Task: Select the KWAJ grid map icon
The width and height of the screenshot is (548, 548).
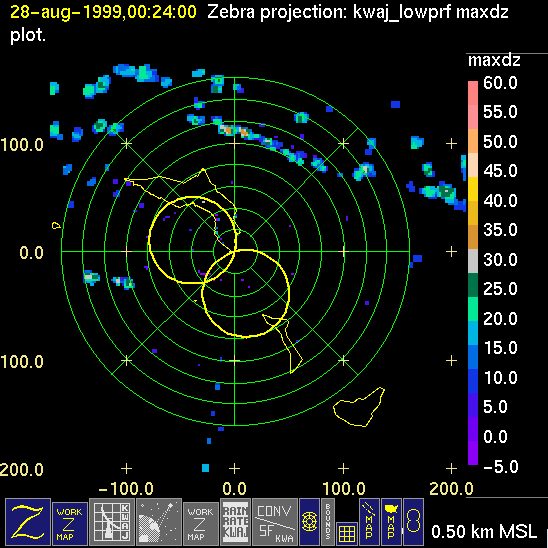Action: pyautogui.click(x=112, y=522)
